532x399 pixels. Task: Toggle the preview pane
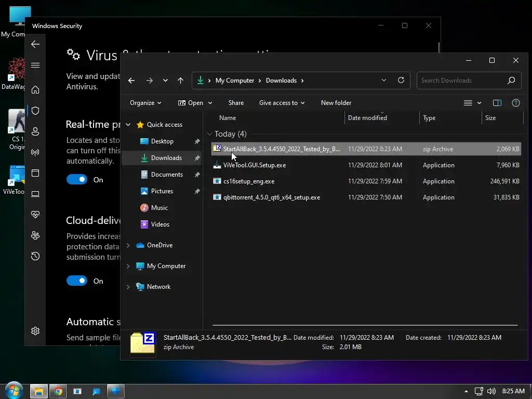(x=497, y=103)
